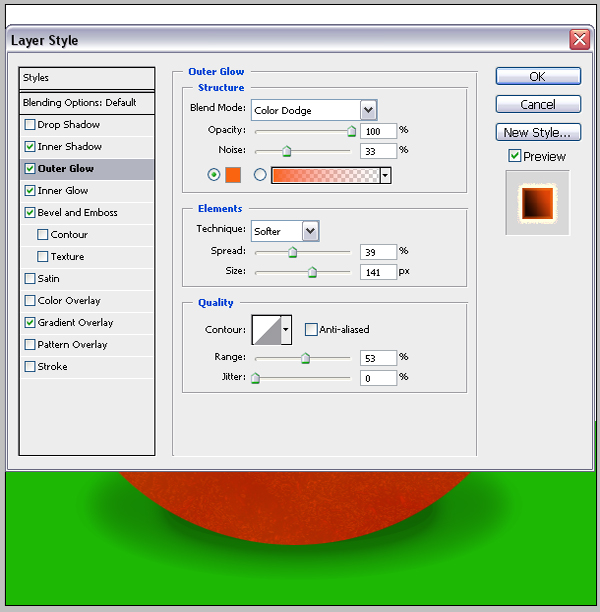Click the Noise slider handle

287,151
